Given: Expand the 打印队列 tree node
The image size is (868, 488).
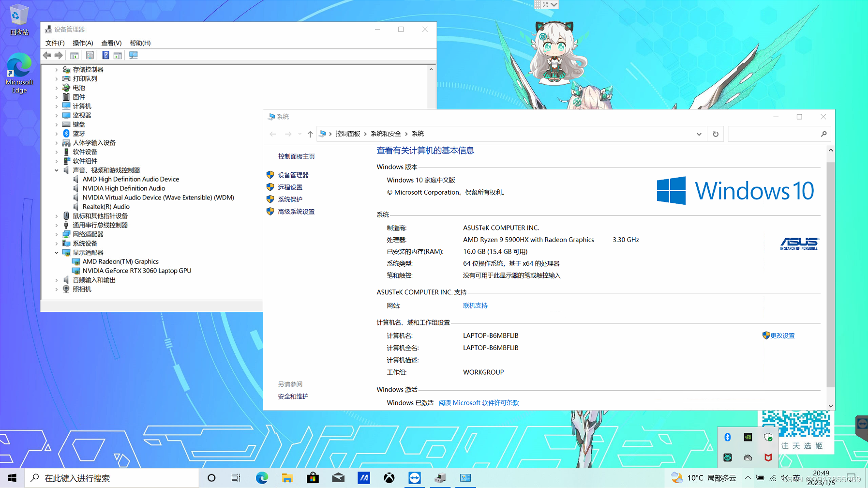Looking at the screenshot, I should (57, 79).
